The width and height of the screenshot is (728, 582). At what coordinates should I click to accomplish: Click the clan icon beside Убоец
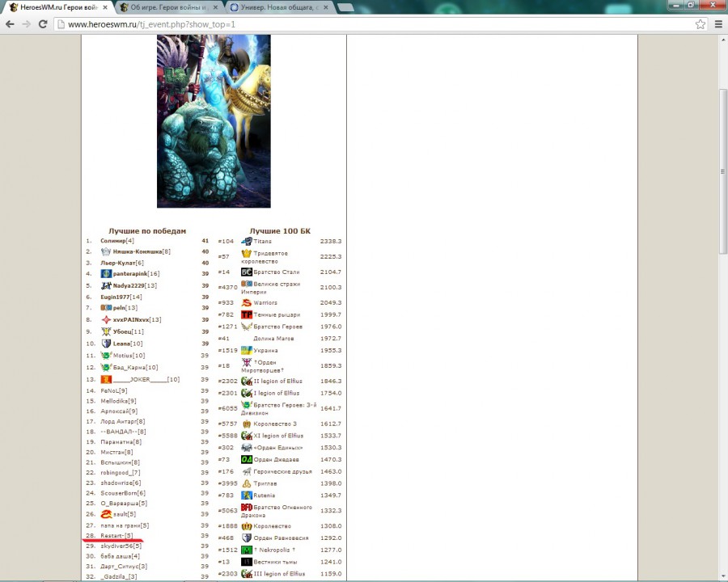coord(106,331)
